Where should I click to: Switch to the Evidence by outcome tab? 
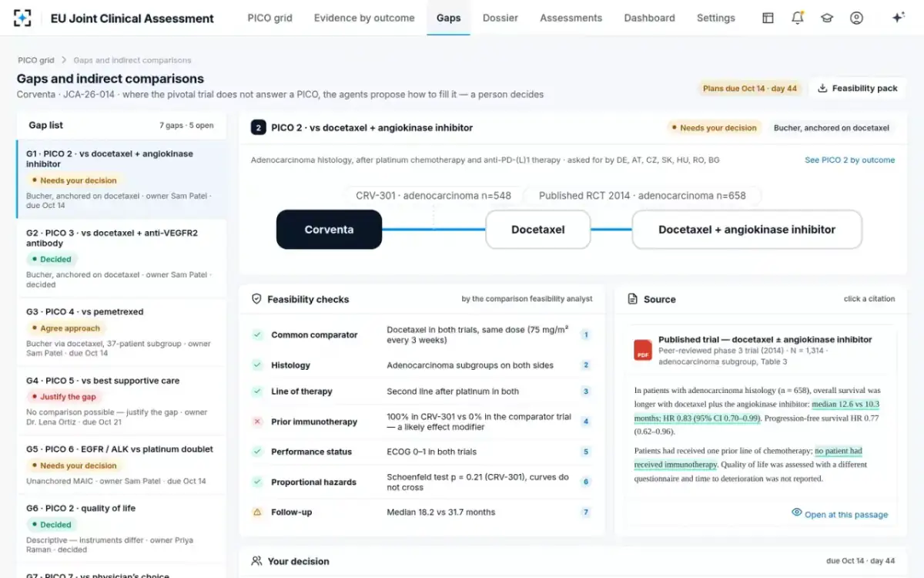[364, 18]
